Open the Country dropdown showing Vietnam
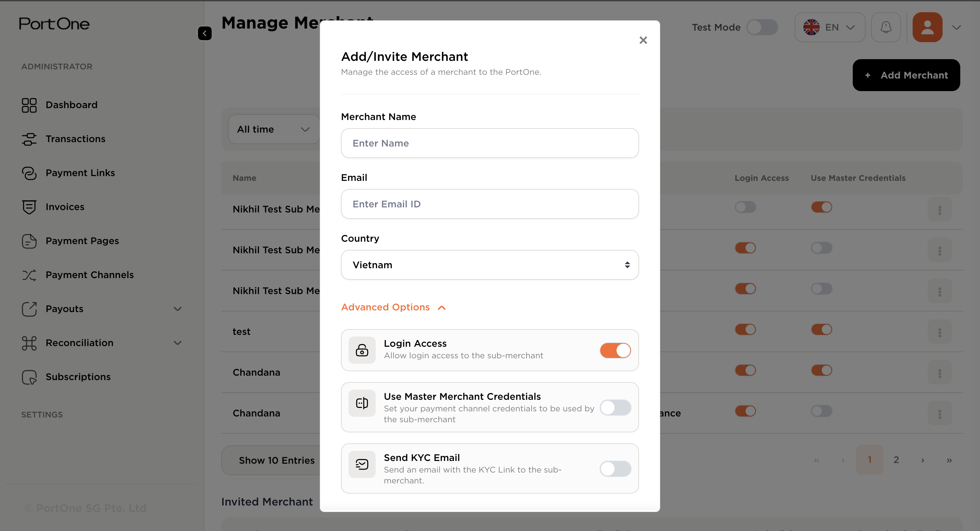Screen dimensions: 980x531 (x=490, y=265)
